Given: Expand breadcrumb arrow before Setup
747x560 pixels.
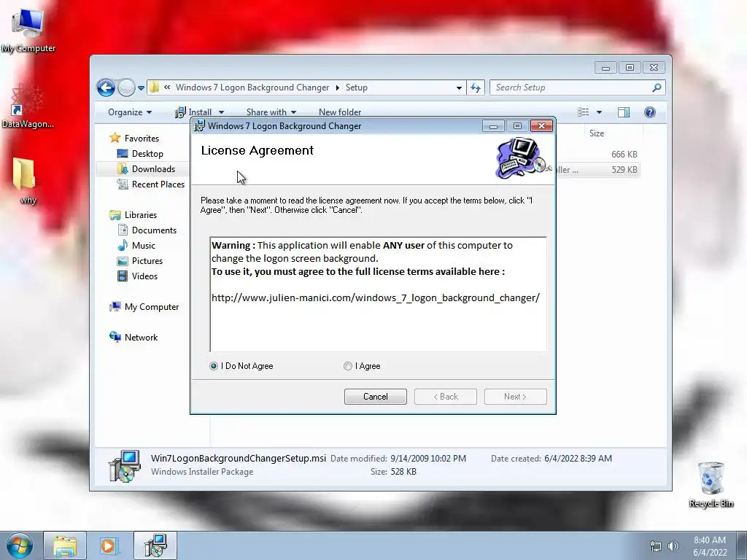Looking at the screenshot, I should click(337, 87).
